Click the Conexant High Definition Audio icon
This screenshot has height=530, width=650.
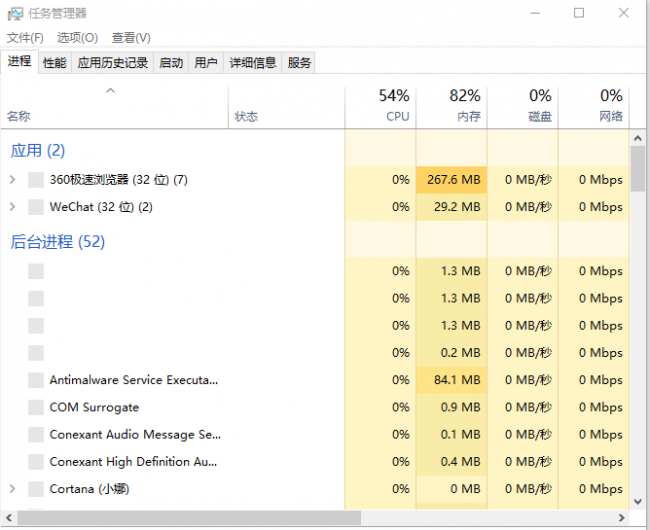pyautogui.click(x=36, y=462)
